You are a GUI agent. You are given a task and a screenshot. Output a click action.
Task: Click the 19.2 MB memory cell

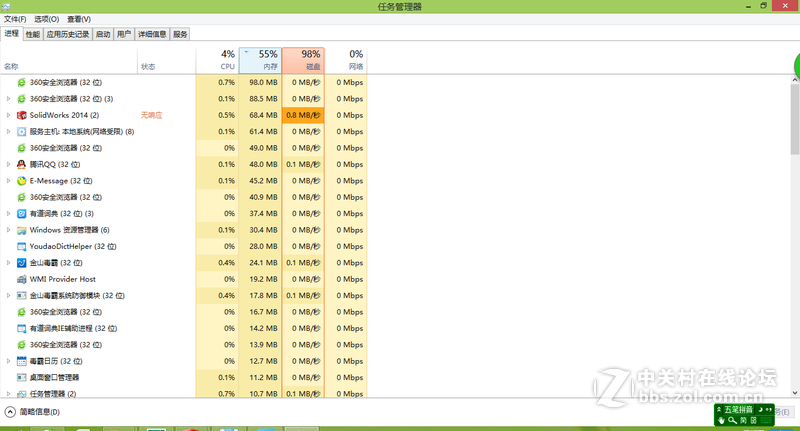point(260,279)
